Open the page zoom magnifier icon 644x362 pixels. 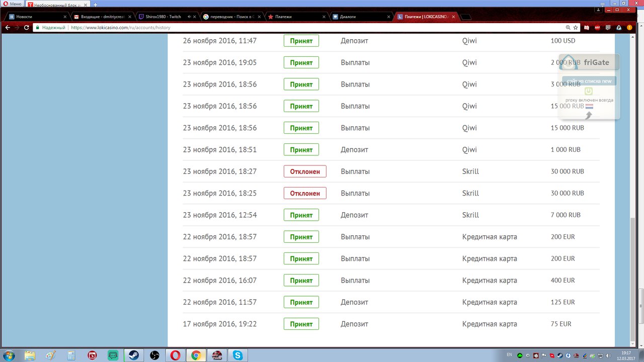point(568,28)
